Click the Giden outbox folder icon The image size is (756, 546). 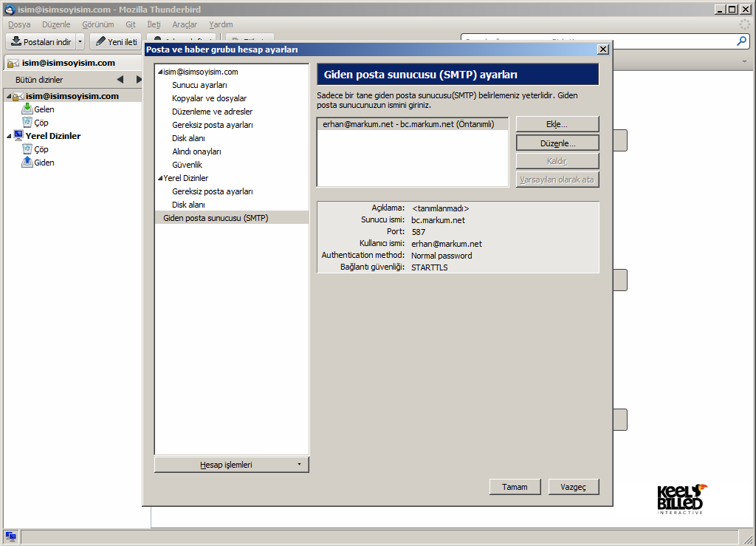27,163
